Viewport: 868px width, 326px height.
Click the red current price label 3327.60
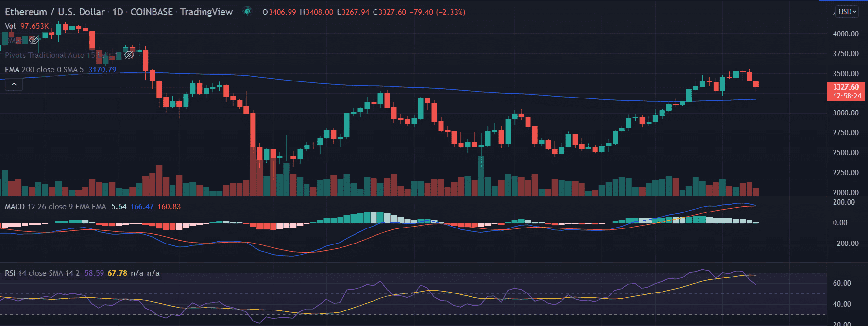846,87
